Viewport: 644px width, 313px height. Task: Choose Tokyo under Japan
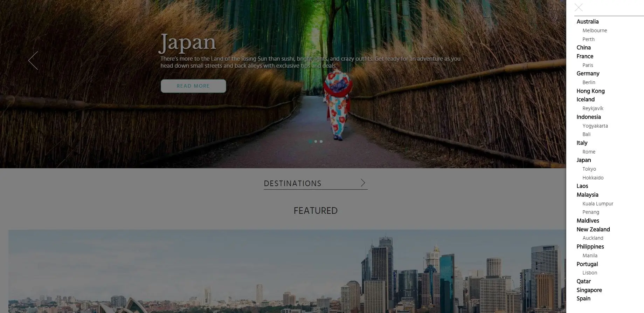(589, 169)
